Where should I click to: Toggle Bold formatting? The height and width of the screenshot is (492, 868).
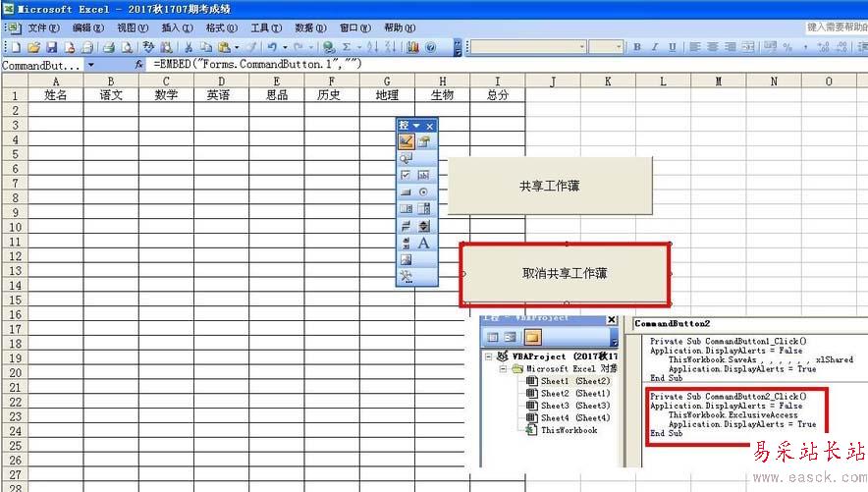[x=637, y=47]
